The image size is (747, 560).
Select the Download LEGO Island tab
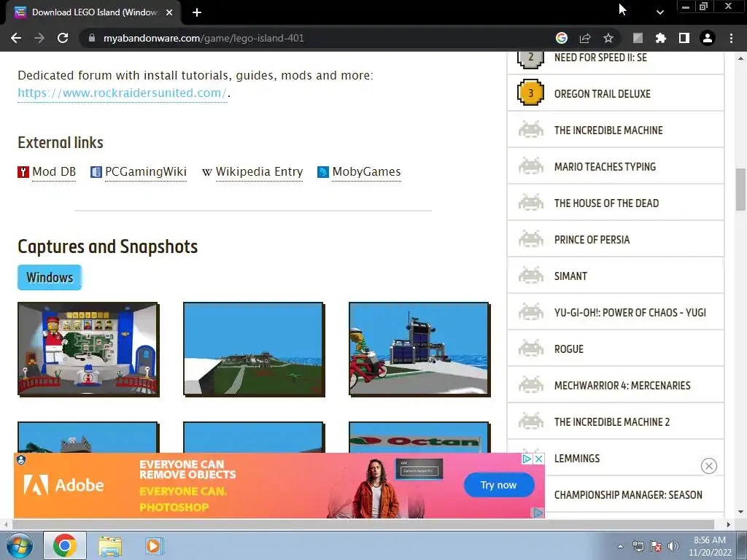pyautogui.click(x=94, y=12)
